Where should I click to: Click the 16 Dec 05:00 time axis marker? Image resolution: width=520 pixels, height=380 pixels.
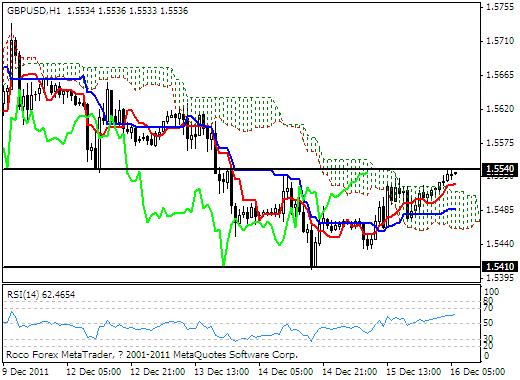[478, 372]
